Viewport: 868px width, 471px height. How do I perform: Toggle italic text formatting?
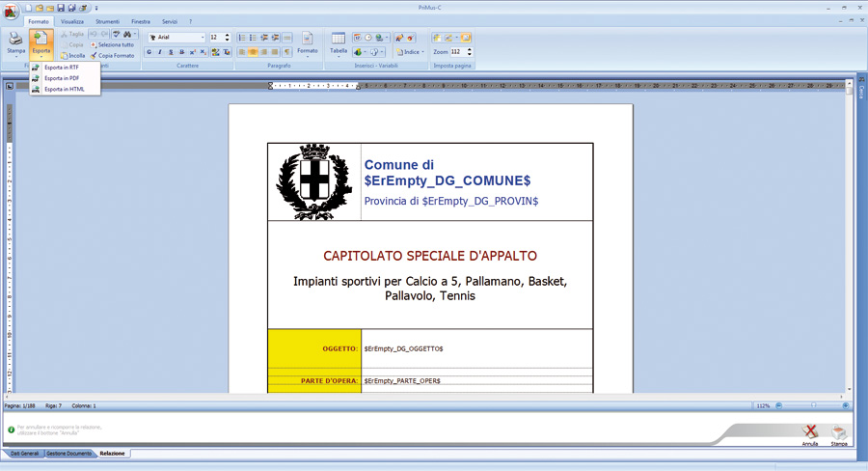[160, 52]
